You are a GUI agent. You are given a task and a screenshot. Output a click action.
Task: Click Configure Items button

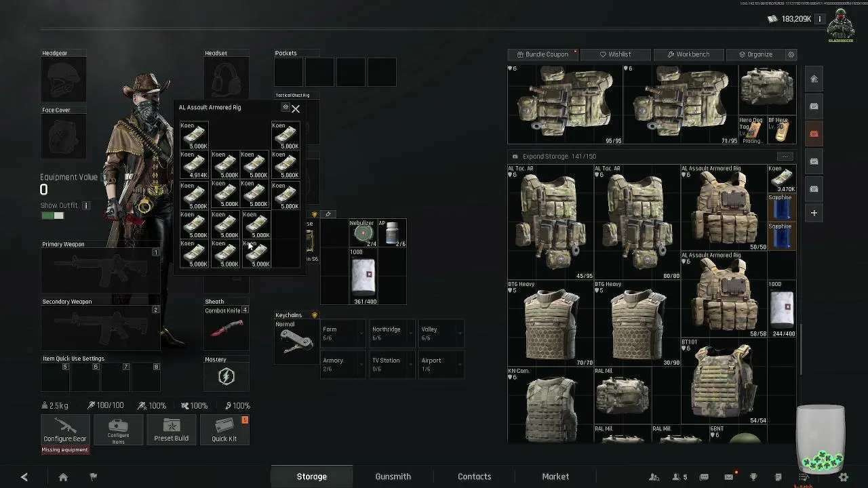tap(118, 431)
